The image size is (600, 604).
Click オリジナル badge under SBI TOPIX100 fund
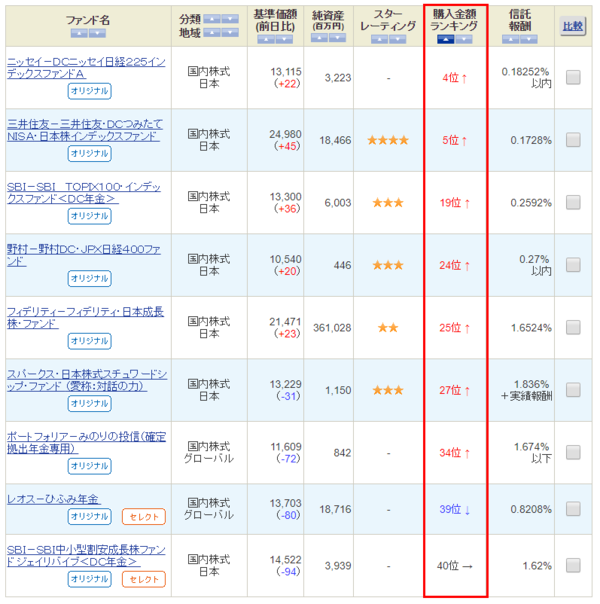(x=90, y=216)
